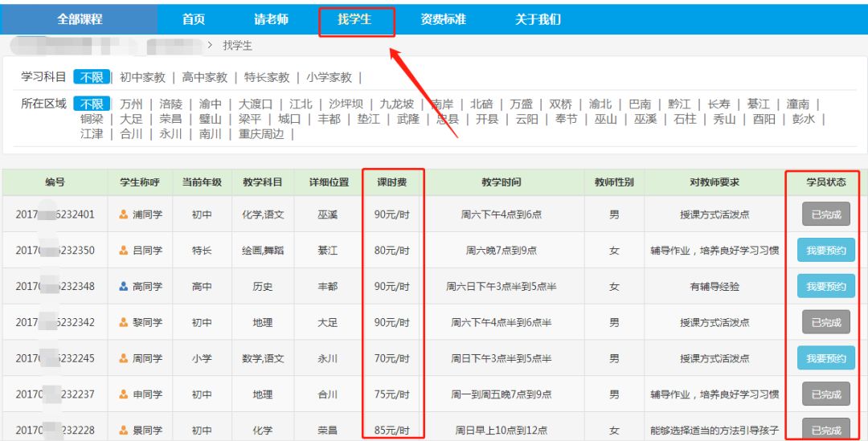Screen dimensions: 868x441
Task: Click 我要预约 for 高同学
Action: tap(826, 286)
